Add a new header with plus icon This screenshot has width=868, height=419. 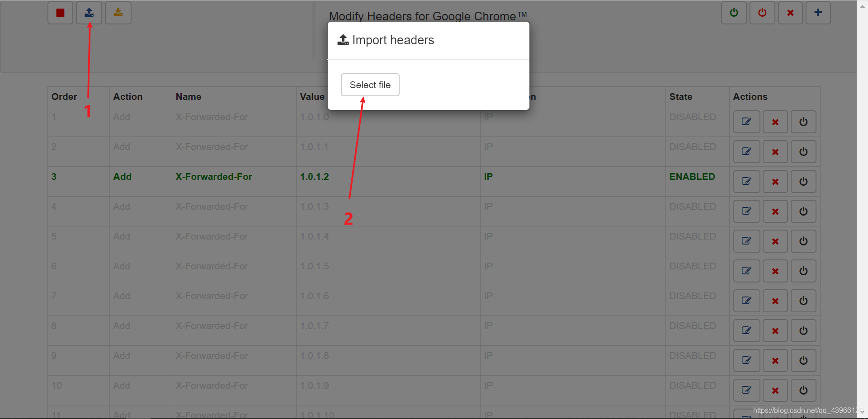tap(818, 13)
